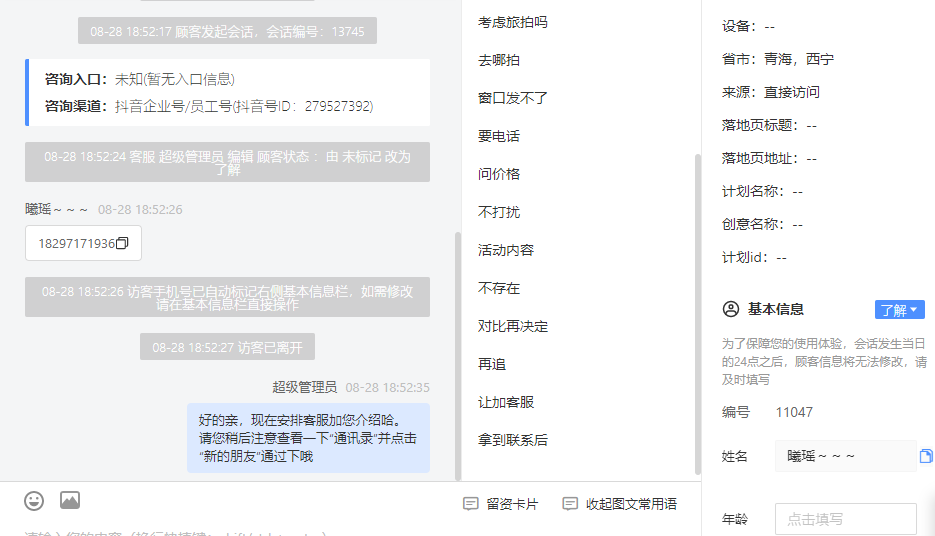Image resolution: width=935 pixels, height=536 pixels.
Task: Copy the phone number 18297171936
Action: (122, 243)
